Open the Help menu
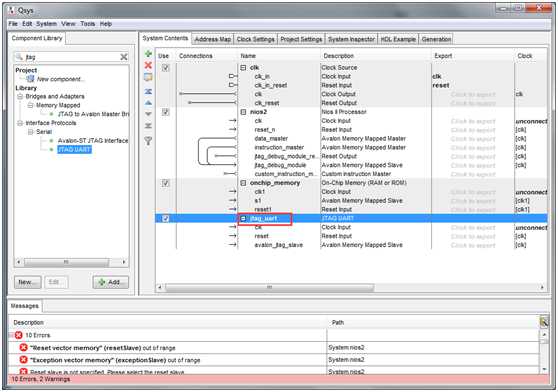 point(106,24)
